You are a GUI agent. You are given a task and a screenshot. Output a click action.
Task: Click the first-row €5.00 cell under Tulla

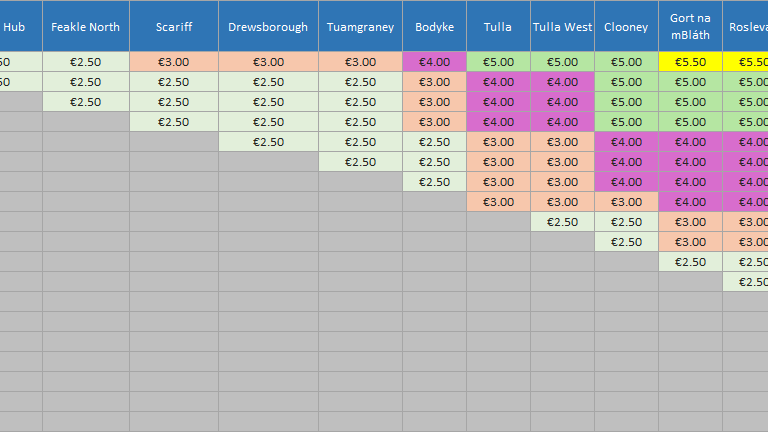[498, 62]
